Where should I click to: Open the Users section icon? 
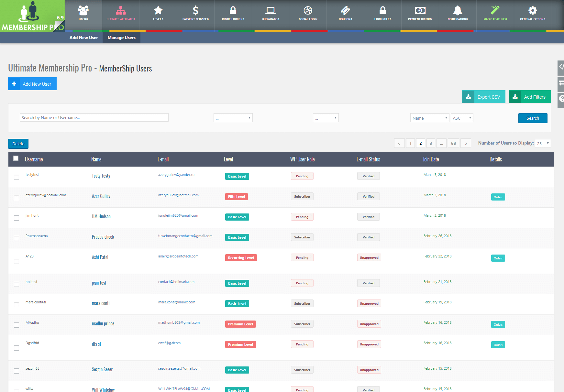point(83,11)
